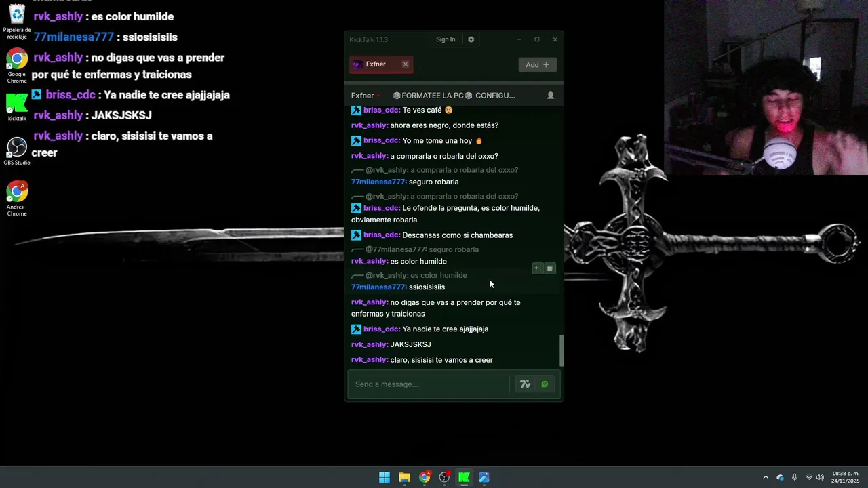Click the reply arrow on hovered message
This screenshot has height=488, width=868.
point(538,269)
